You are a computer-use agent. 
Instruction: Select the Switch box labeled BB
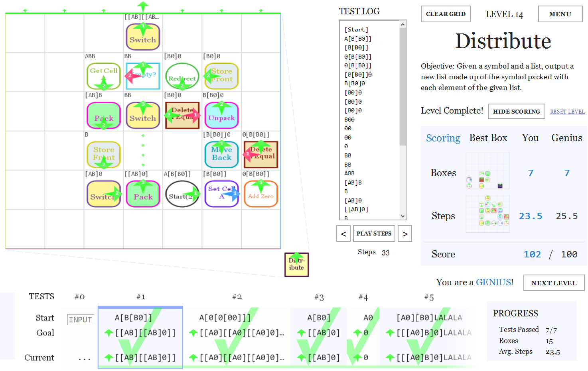coord(143,115)
